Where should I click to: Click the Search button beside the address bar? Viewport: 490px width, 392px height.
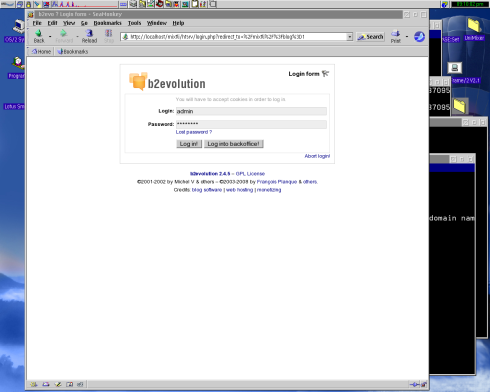(370, 37)
